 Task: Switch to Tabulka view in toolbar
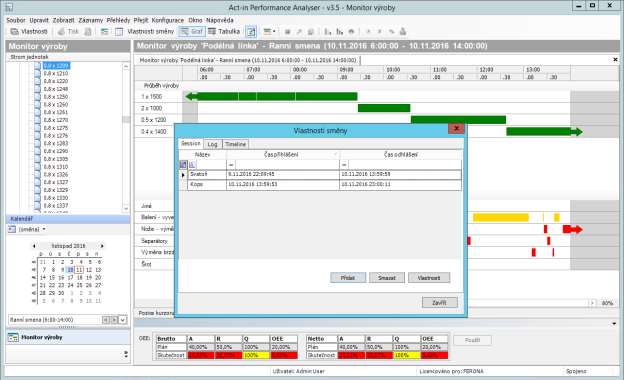(224, 31)
